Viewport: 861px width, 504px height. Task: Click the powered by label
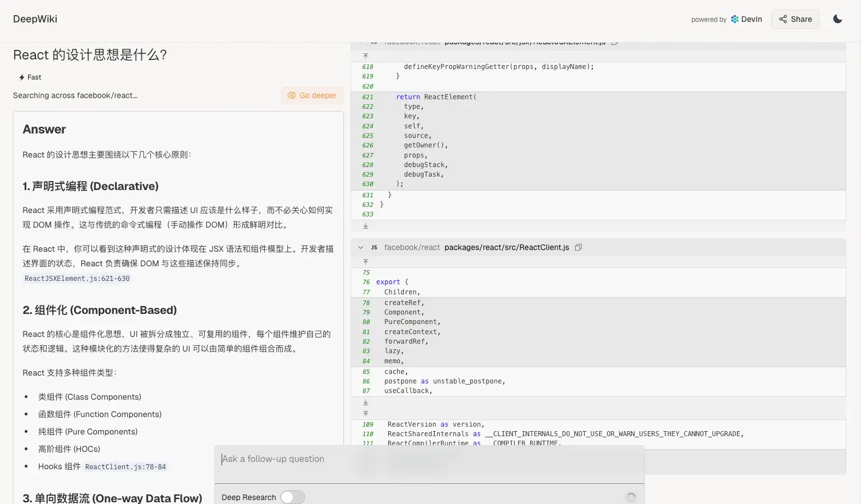[x=708, y=20]
